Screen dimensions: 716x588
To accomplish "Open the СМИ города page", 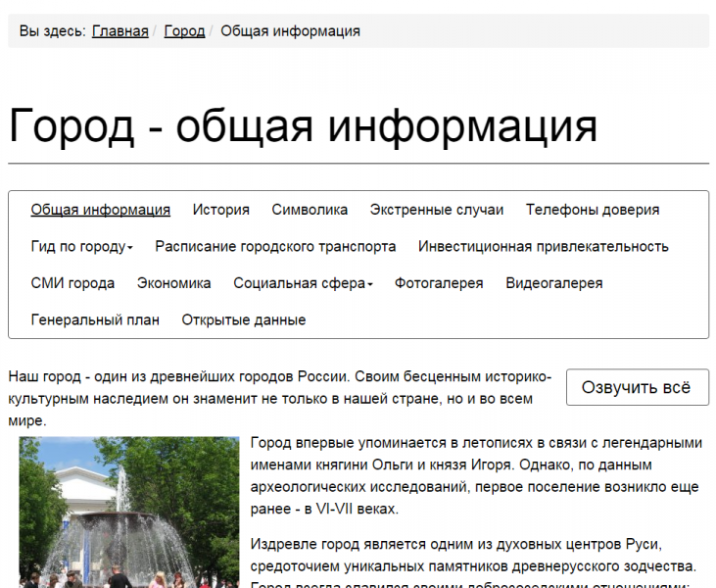I will [72, 283].
